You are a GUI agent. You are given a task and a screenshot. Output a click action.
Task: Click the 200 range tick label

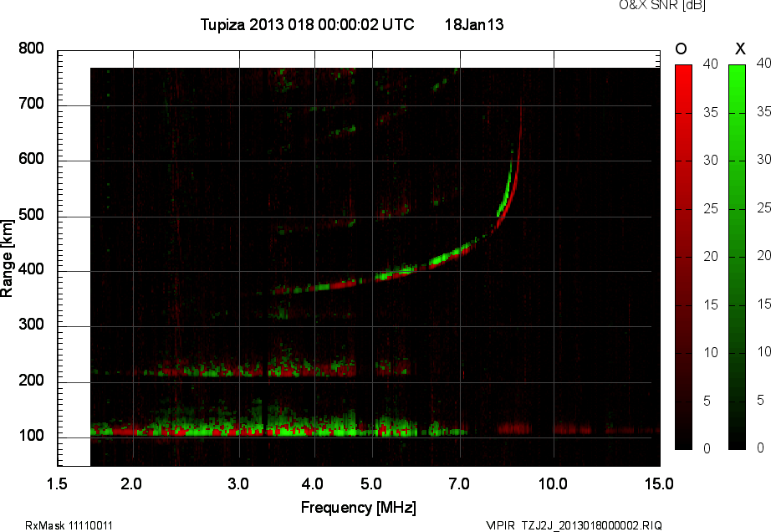click(31, 381)
